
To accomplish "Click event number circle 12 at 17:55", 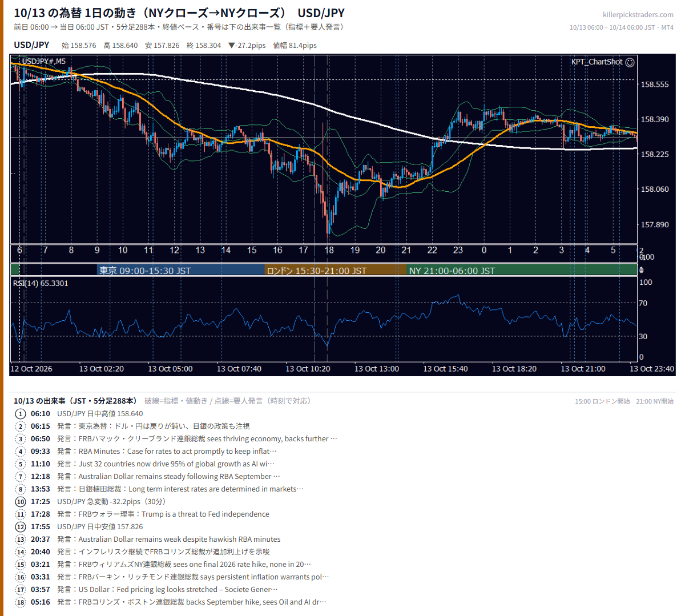I will tap(21, 527).
